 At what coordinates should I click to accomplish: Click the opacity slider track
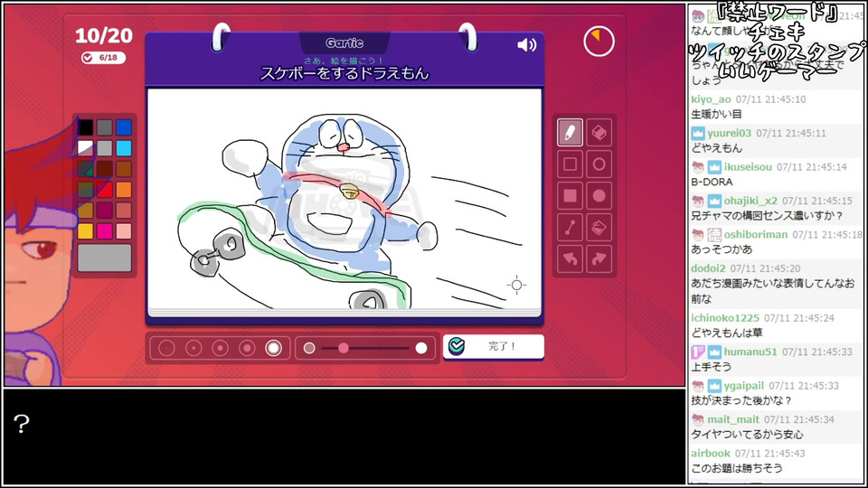(x=365, y=348)
